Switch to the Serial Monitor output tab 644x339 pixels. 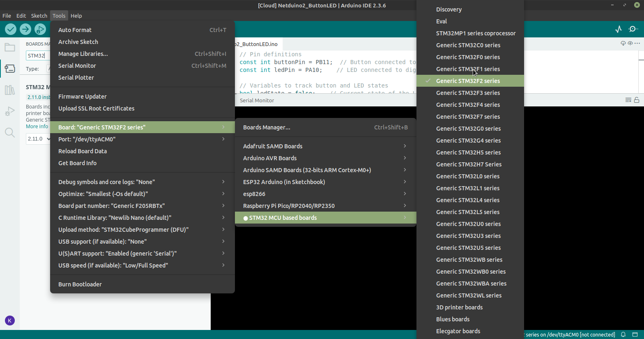(x=257, y=100)
